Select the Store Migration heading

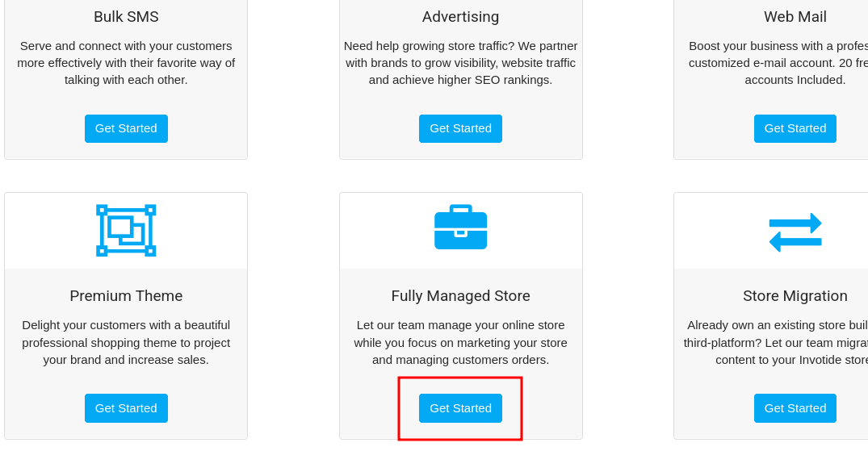(795, 296)
